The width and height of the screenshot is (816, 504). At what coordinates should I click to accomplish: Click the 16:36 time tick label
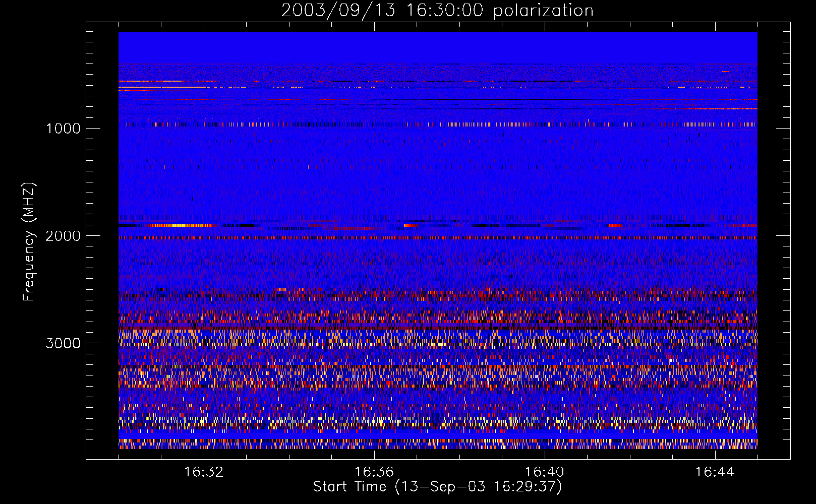click(374, 472)
